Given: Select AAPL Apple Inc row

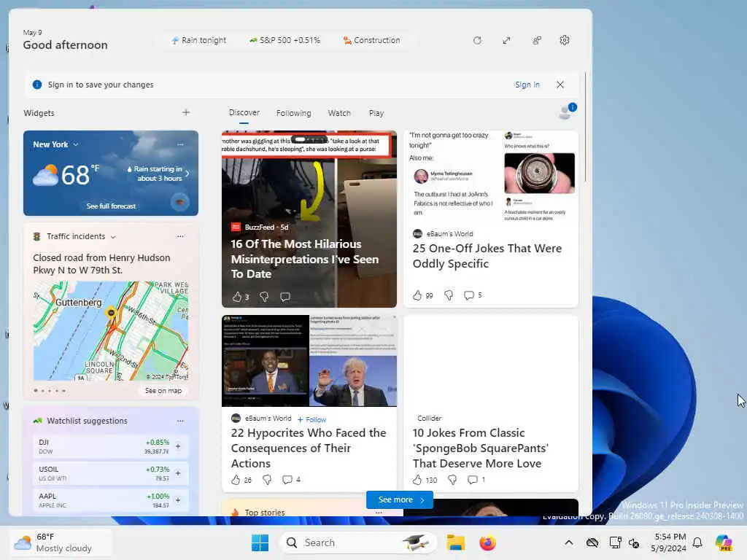Looking at the screenshot, I should 111,500.
